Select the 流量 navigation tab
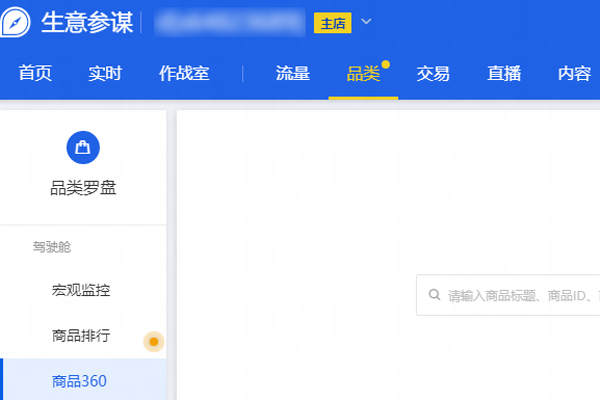 point(293,73)
